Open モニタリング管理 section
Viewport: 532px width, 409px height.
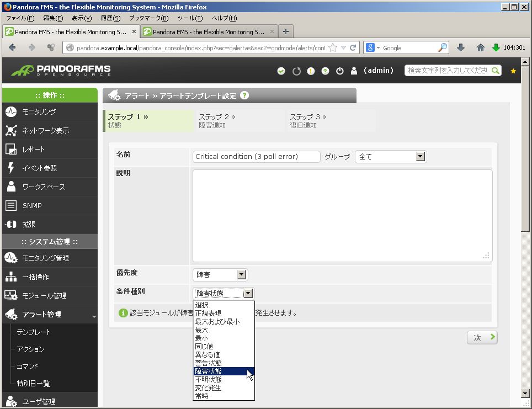pos(50,258)
